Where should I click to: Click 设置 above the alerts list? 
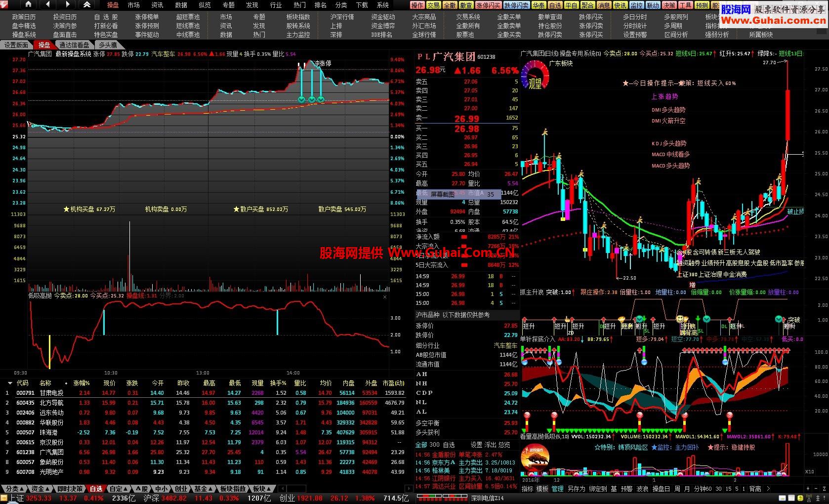[x=476, y=445]
